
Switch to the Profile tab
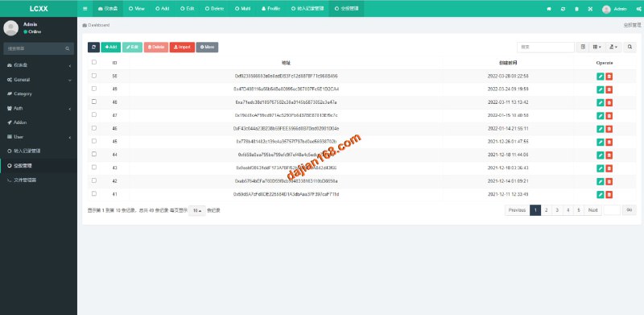click(270, 9)
